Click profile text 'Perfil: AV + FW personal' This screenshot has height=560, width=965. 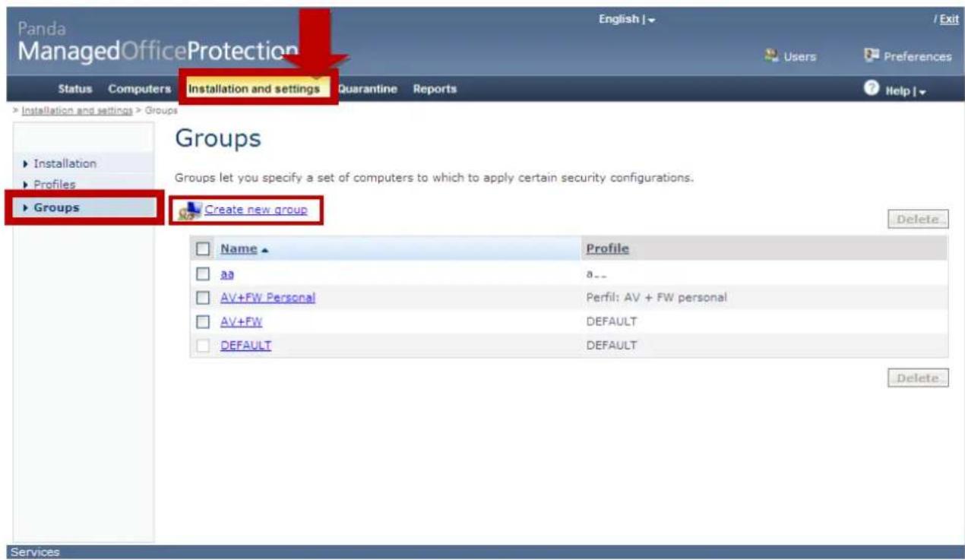click(657, 298)
